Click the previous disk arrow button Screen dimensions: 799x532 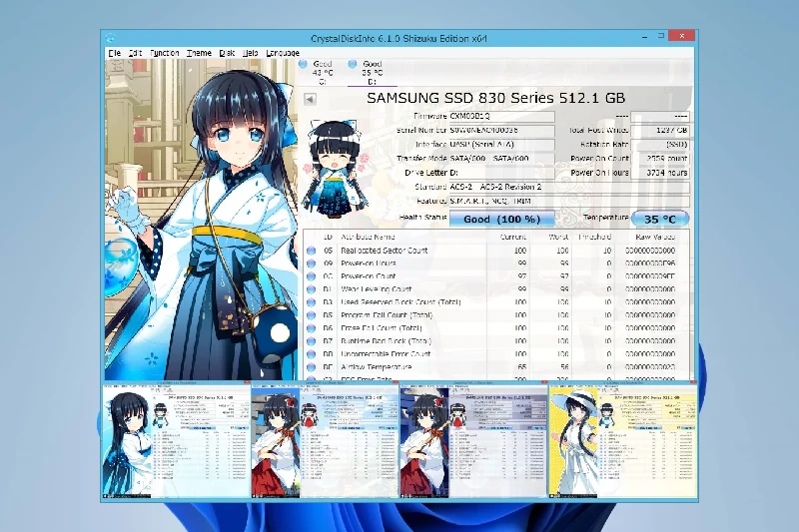click(x=310, y=99)
